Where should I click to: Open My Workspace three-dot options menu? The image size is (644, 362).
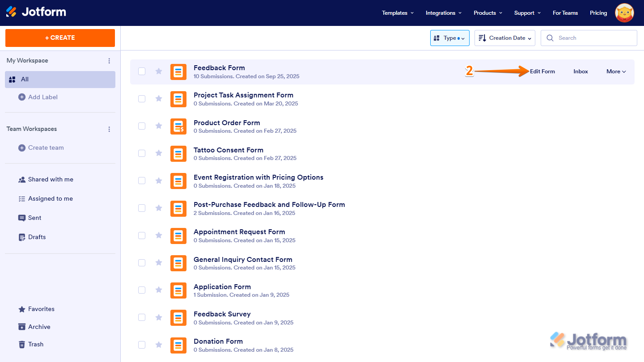tap(109, 61)
